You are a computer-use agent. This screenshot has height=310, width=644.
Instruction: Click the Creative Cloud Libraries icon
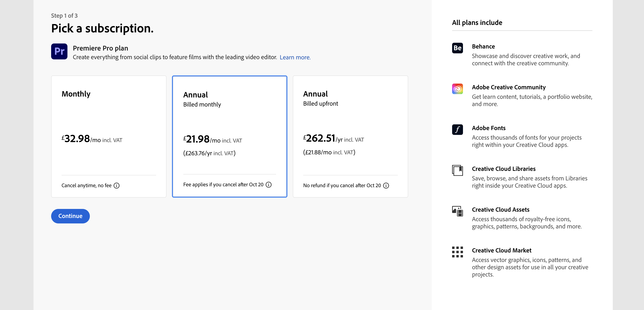[x=457, y=171]
